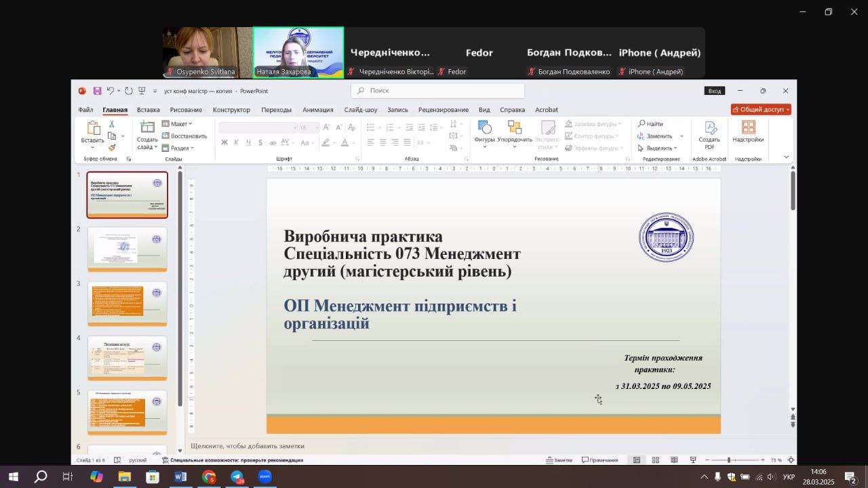Switch to slide sorter view

[x=655, y=460]
